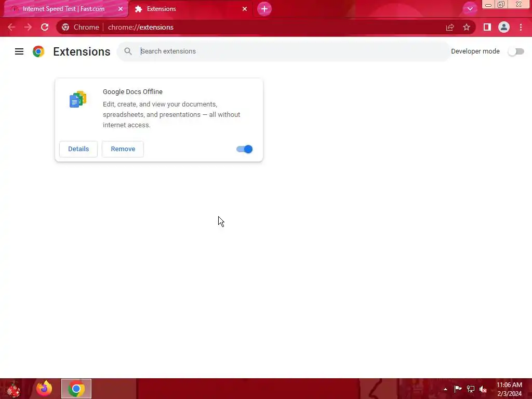Share this page icon in address bar
Screen dimensions: 532x399
[450, 27]
